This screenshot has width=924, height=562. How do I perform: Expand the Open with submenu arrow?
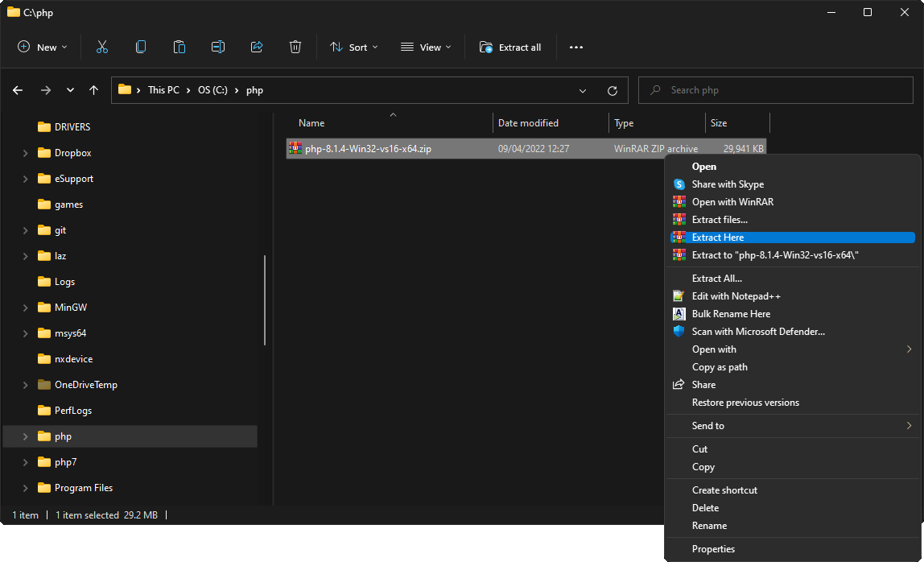coord(909,349)
